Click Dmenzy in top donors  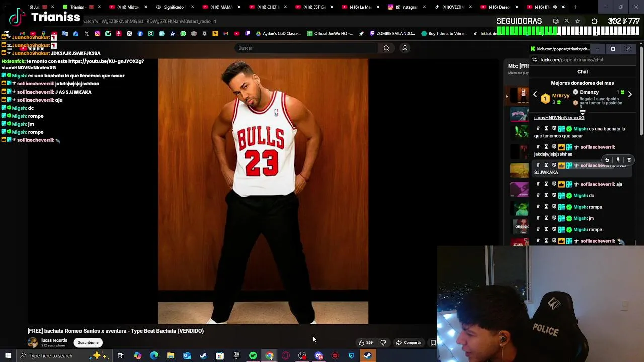click(589, 92)
